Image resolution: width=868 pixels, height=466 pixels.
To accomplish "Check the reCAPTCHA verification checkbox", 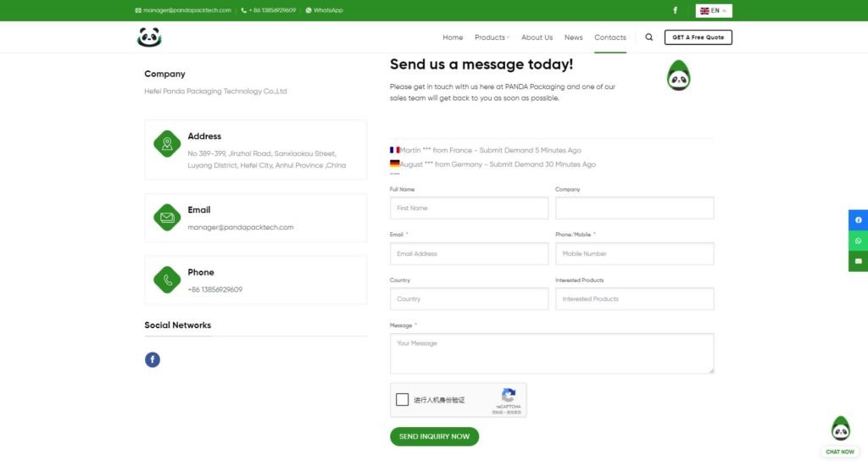I will point(403,400).
